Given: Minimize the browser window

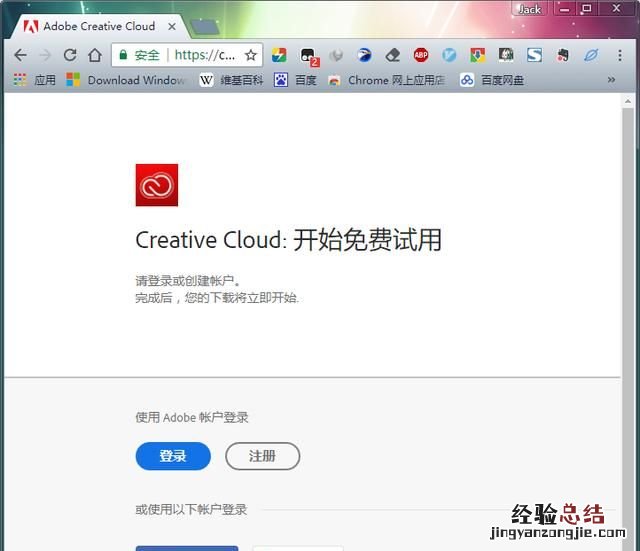Looking at the screenshot, I should 564,9.
